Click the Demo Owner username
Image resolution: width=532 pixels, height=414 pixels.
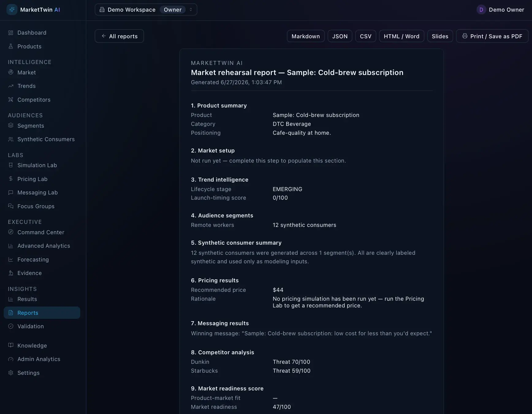[506, 10]
